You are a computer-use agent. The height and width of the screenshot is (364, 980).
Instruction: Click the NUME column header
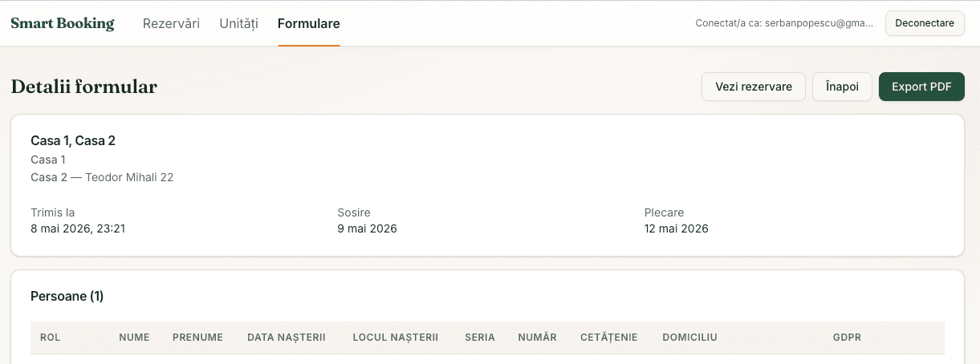point(134,338)
